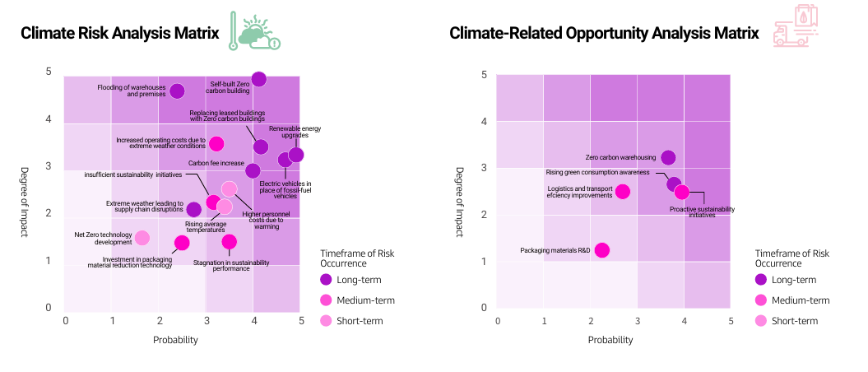Click the Climate Risk Analysis Matrix title
The height and width of the screenshot is (372, 868).
[120, 34]
